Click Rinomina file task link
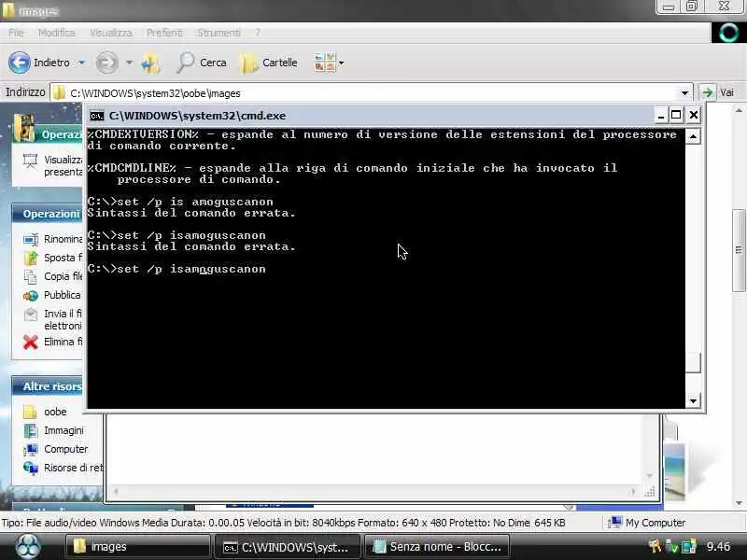 point(53,239)
